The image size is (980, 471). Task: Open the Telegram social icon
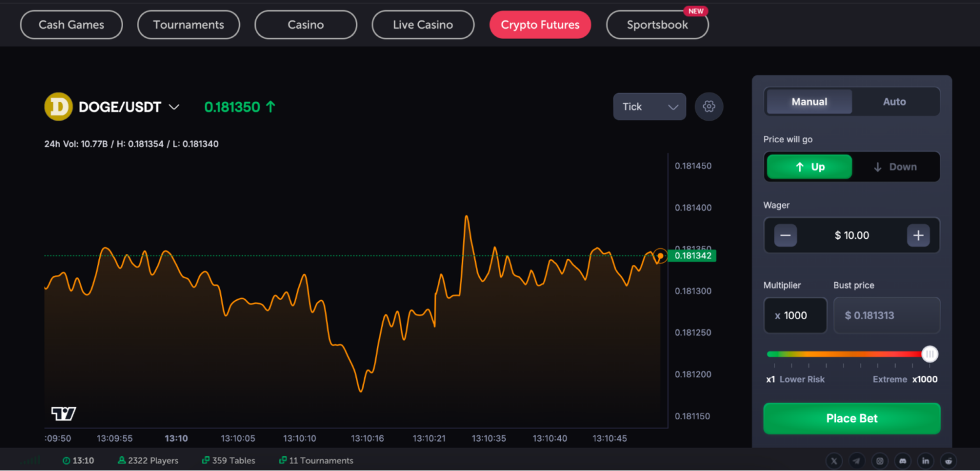point(857,461)
